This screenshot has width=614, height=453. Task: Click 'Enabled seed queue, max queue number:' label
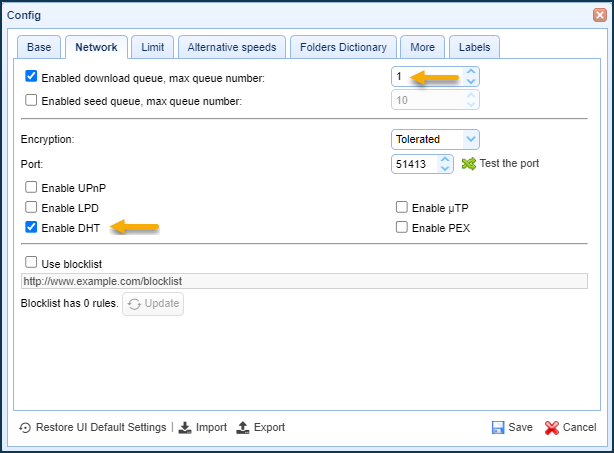pyautogui.click(x=142, y=101)
